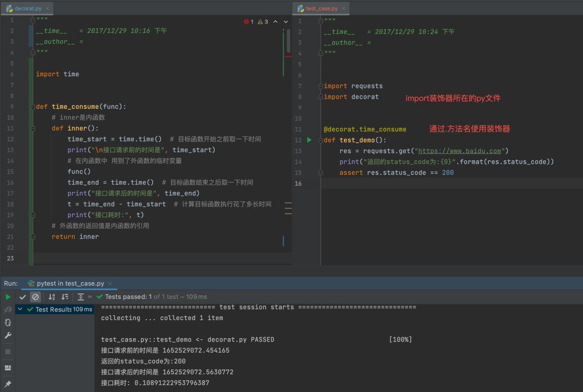
Task: Click the stop process square button
Action: 8,351
